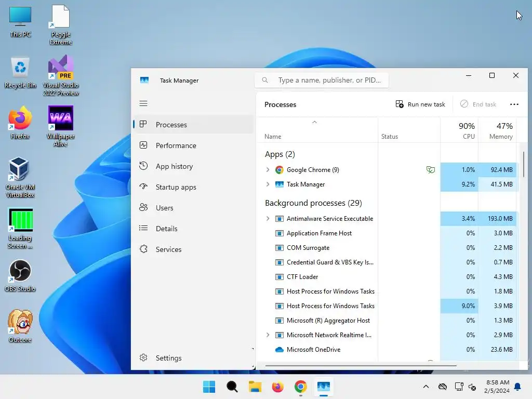The image size is (532, 399).
Task: Click the efficiency mode leaf icon
Action: (431, 170)
